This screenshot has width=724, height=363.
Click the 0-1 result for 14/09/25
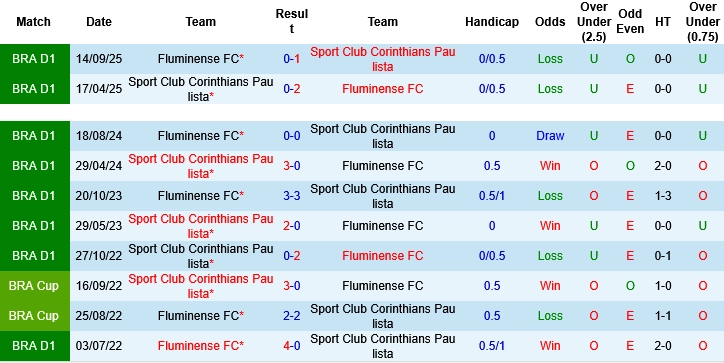coord(292,59)
